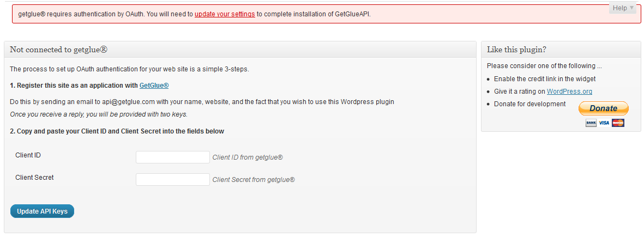Select the 'Client Secret from getglue®' hint text
This screenshot has width=644, height=237.
tap(254, 179)
